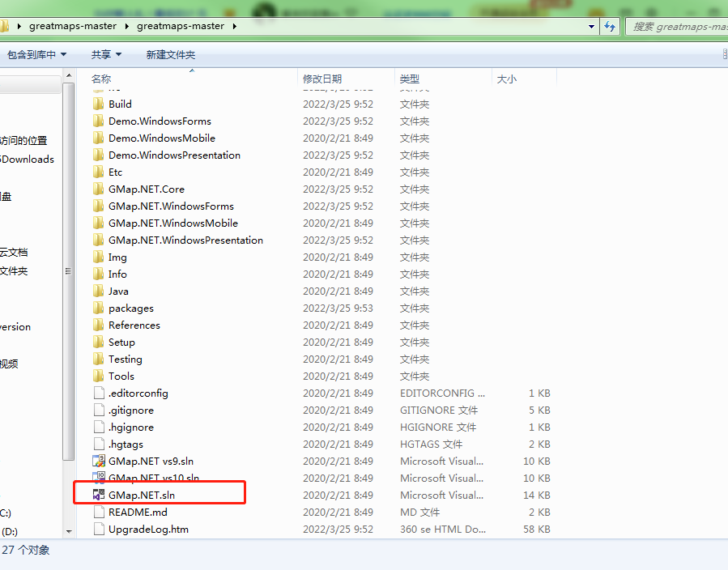
Task: Select Downloads in the navigation pane
Action: pos(28,160)
